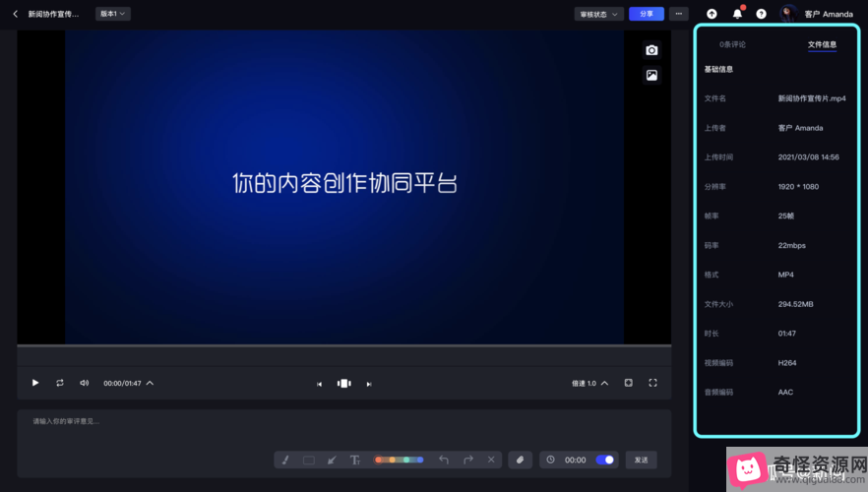The image size is (868, 492).
Task: Go back using the top-left arrow
Action: pyautogui.click(x=16, y=14)
